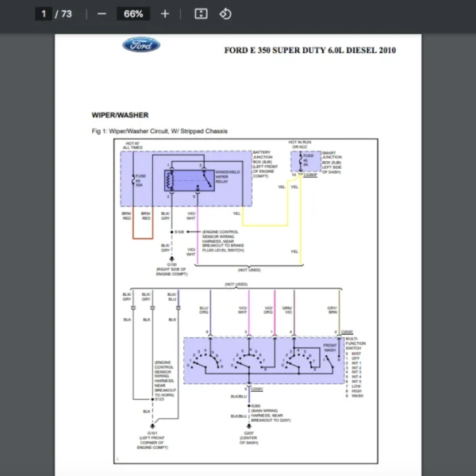Click the zoom in plus button

[165, 13]
